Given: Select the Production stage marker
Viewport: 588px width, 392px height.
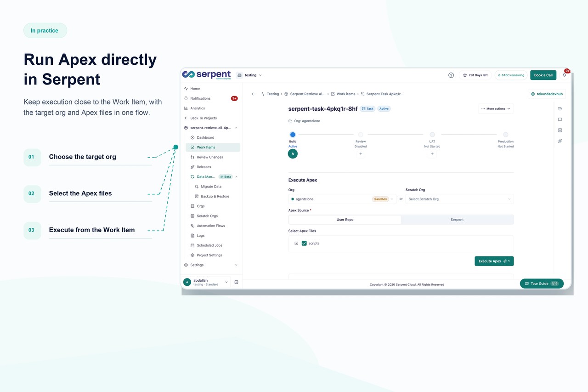Looking at the screenshot, I should [506, 135].
